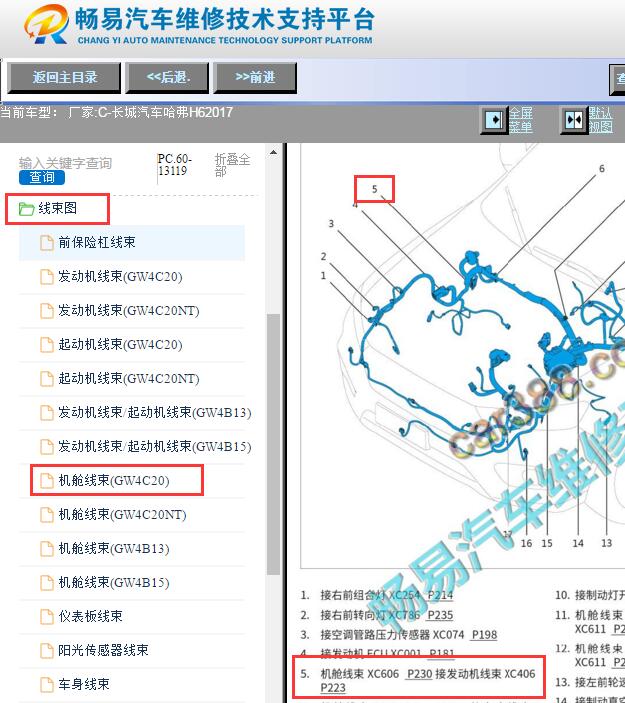The width and height of the screenshot is (625, 703).
Task: Click the file icon beside 车身线束
Action: [47, 685]
